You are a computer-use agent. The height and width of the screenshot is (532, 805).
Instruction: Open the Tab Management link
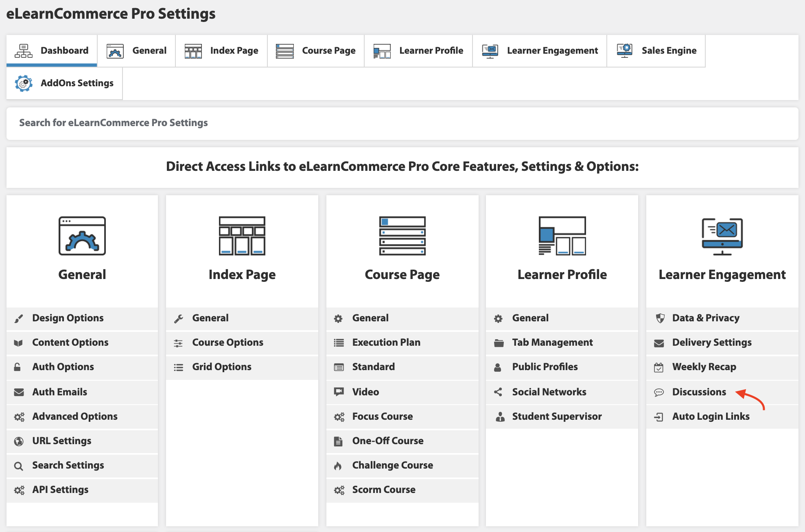[552, 342]
